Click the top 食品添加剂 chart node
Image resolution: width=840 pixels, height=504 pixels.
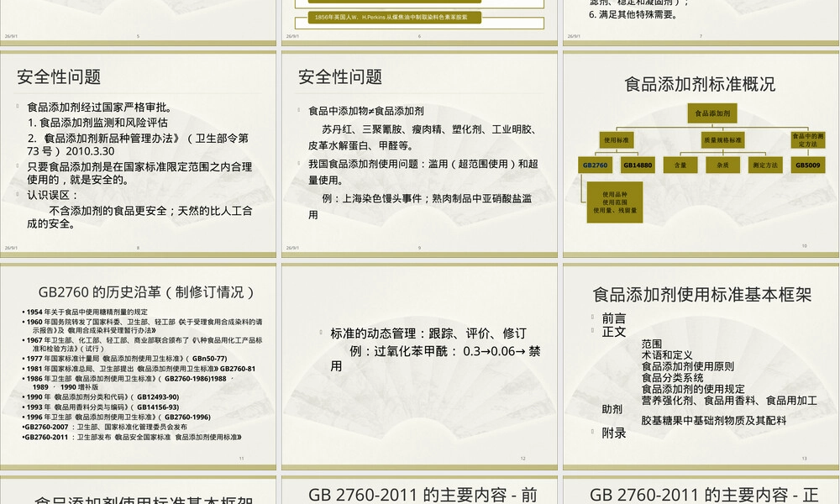(712, 113)
